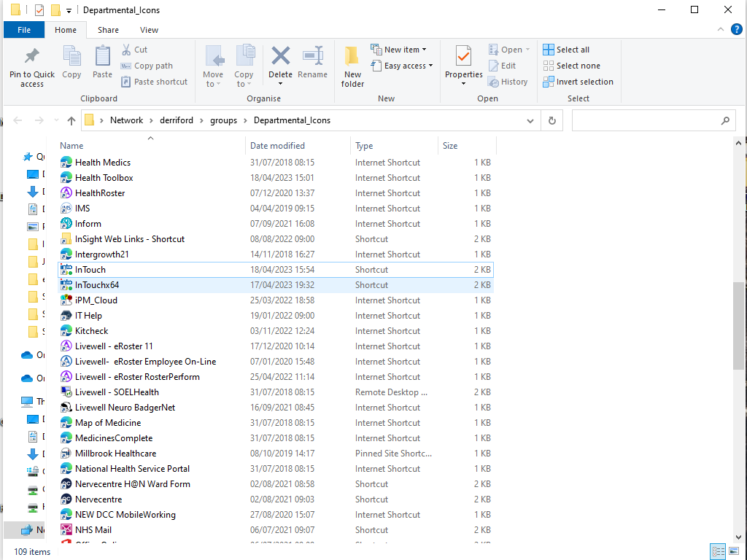Choose Copy path in the ribbon
This screenshot has width=747, height=560.
[x=147, y=66]
